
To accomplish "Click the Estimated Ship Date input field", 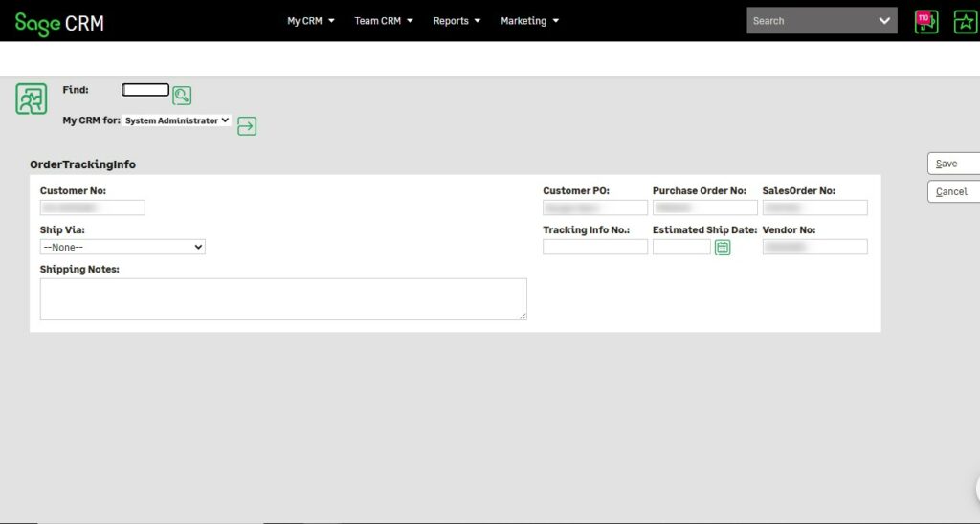I will [681, 247].
